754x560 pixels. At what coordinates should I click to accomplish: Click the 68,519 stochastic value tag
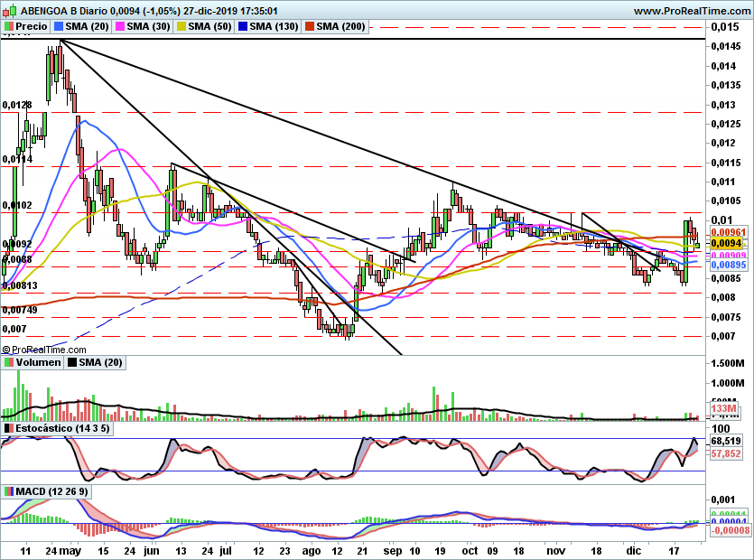[726, 440]
